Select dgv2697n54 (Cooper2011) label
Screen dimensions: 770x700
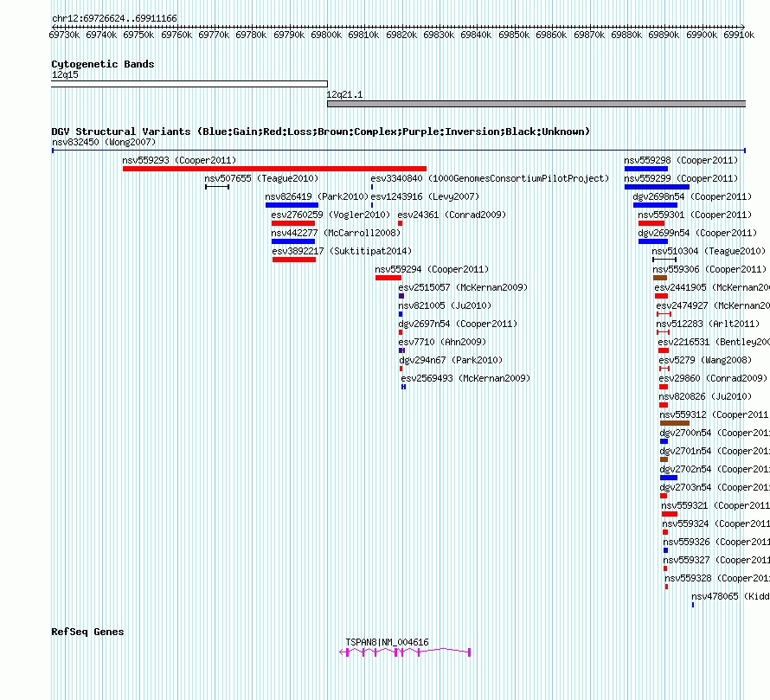coord(459,324)
